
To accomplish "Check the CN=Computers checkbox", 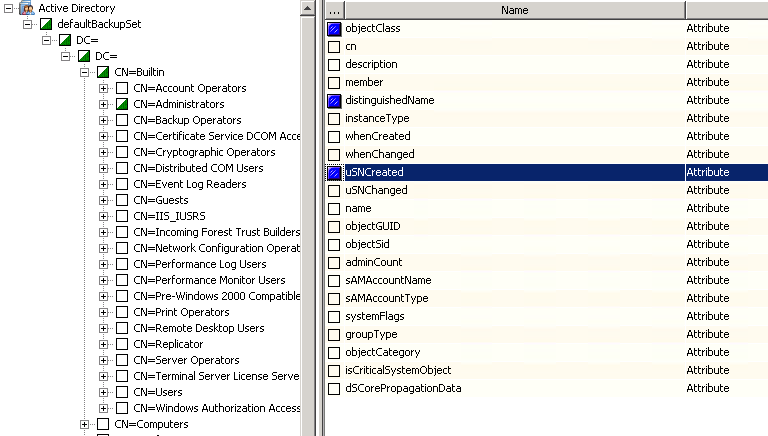I will 103,424.
